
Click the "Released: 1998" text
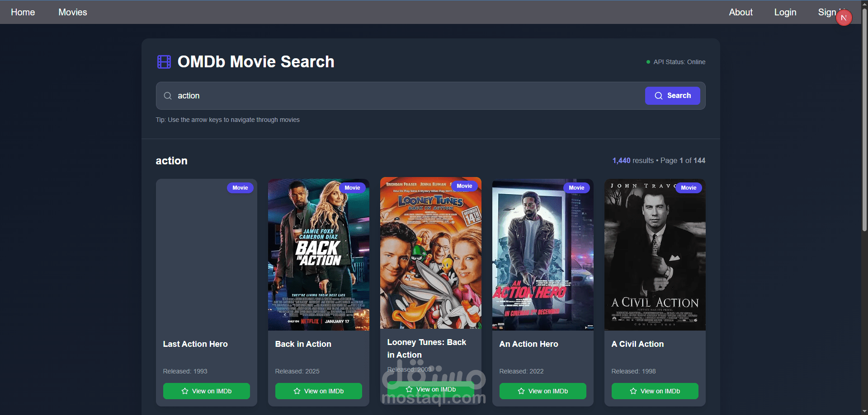pyautogui.click(x=634, y=371)
